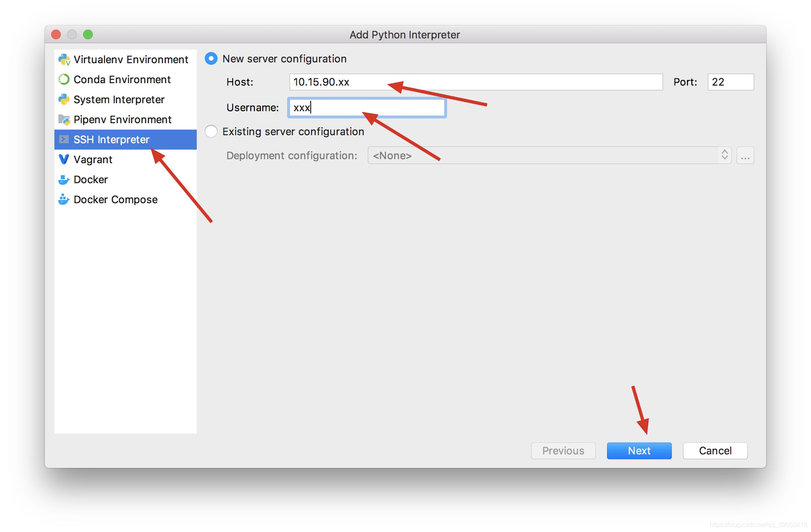Click the dropdown arrows beside <None>

pos(724,155)
